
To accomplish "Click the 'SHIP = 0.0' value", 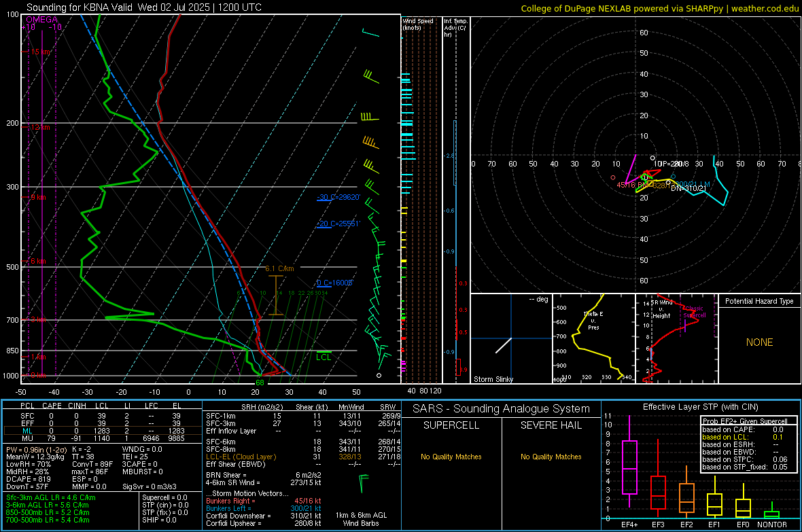I will [x=159, y=520].
